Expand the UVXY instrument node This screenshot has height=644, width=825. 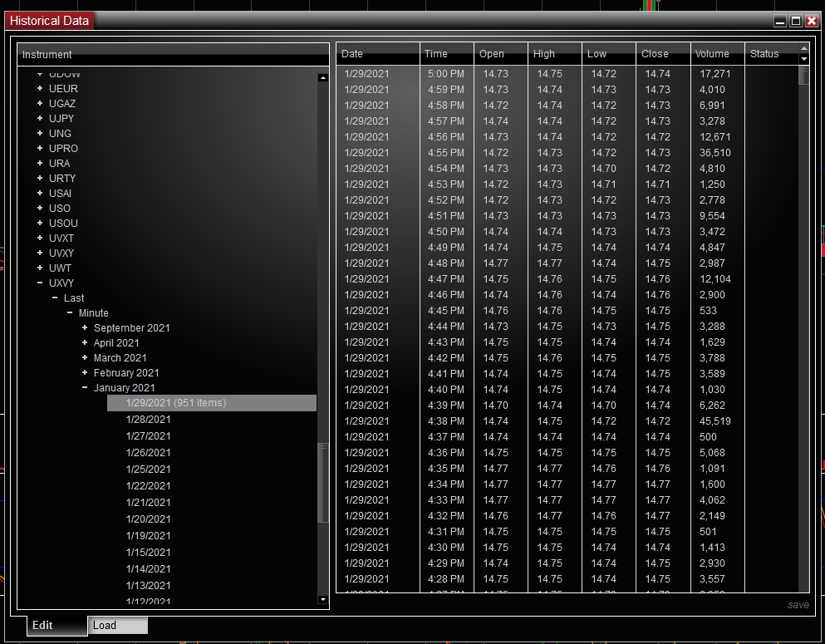pos(40,253)
